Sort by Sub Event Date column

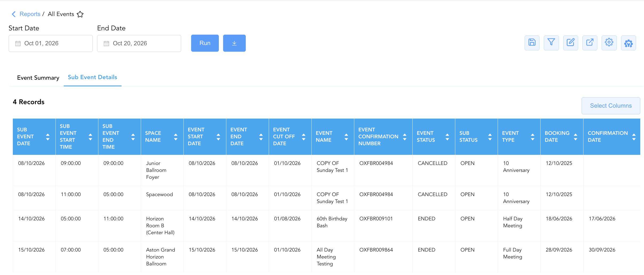48,137
